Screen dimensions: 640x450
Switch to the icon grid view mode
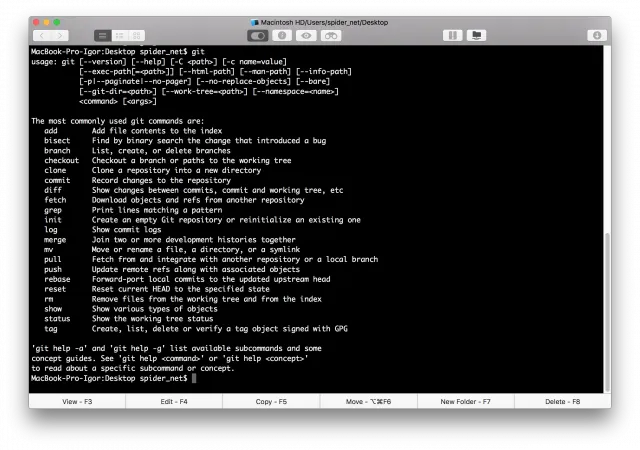137,36
